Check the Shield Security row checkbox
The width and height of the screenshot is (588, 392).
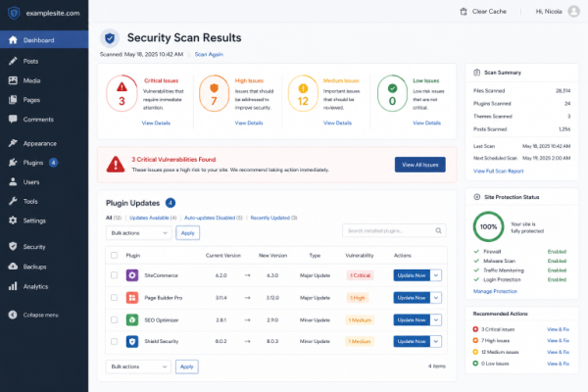(115, 341)
